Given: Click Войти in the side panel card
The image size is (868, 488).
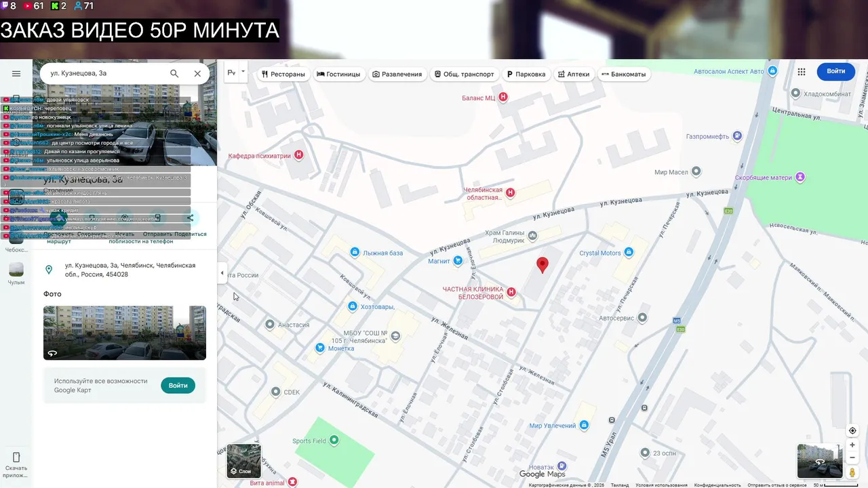Looking at the screenshot, I should tap(178, 386).
